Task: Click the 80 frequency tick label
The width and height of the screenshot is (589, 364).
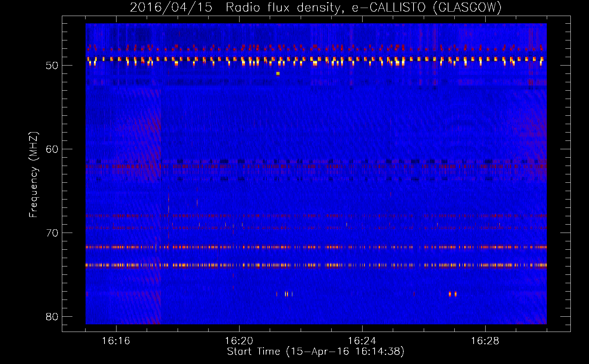Action: (52, 317)
